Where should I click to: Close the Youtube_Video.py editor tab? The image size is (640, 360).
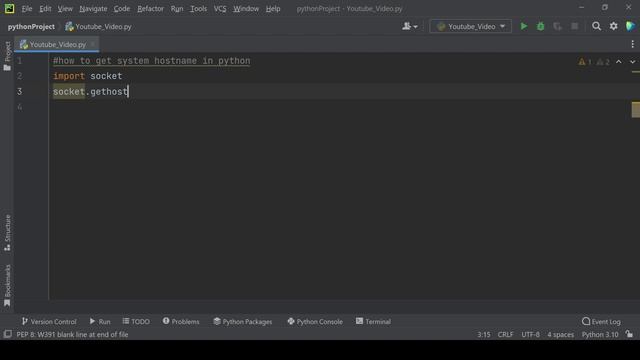tap(93, 44)
